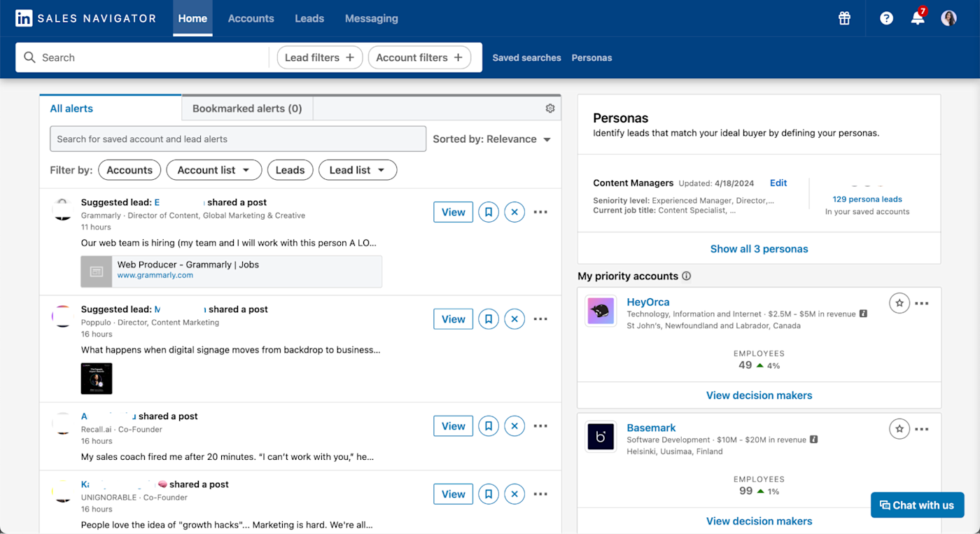Open 129 persona leads link
This screenshot has width=980, height=534.
coord(867,199)
